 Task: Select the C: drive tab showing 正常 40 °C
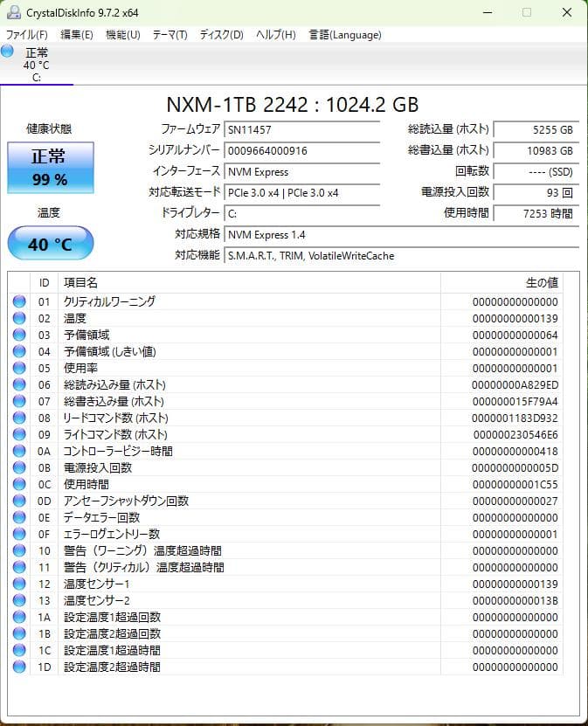[x=37, y=65]
